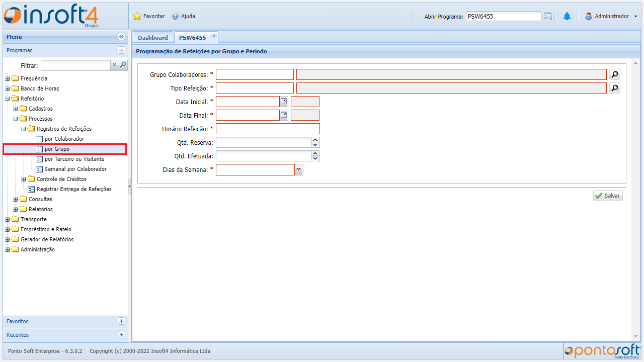The height and width of the screenshot is (362, 644).
Task: Click program list icon beside Abrir Programa
Action: [x=548, y=17]
